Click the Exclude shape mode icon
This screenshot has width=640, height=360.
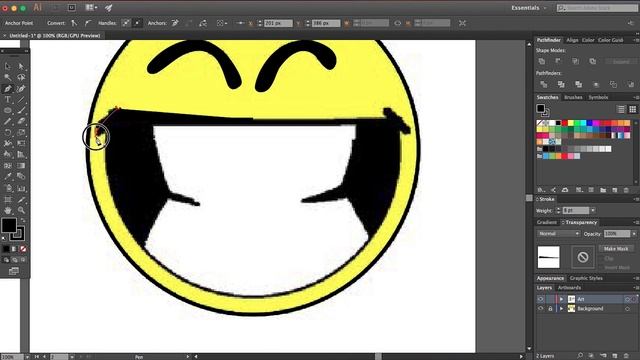(x=593, y=62)
